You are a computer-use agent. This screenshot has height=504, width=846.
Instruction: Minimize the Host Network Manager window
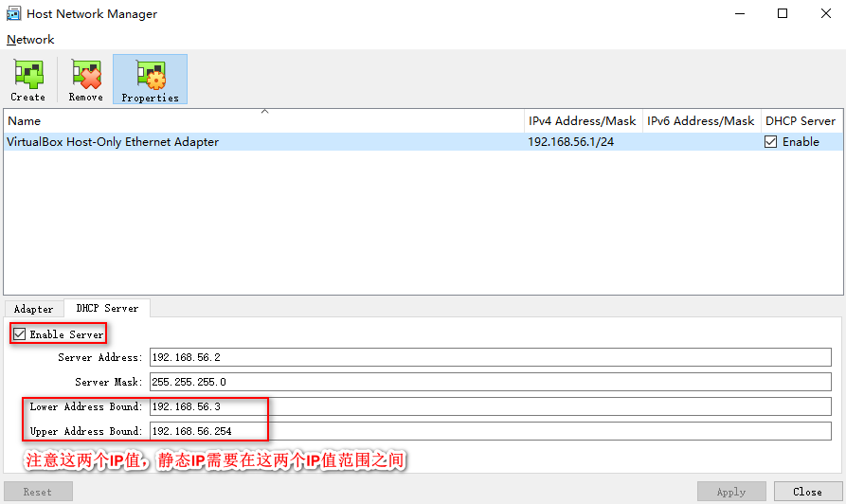[740, 13]
